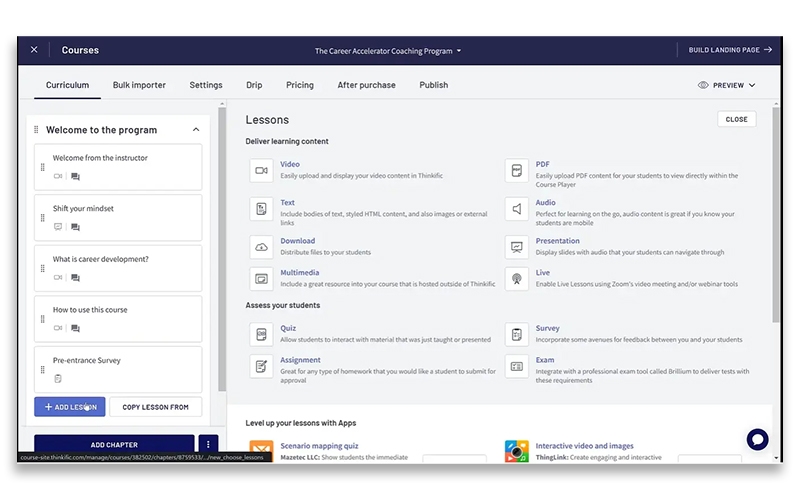
Task: Click the Add Chapter button
Action: tap(114, 444)
